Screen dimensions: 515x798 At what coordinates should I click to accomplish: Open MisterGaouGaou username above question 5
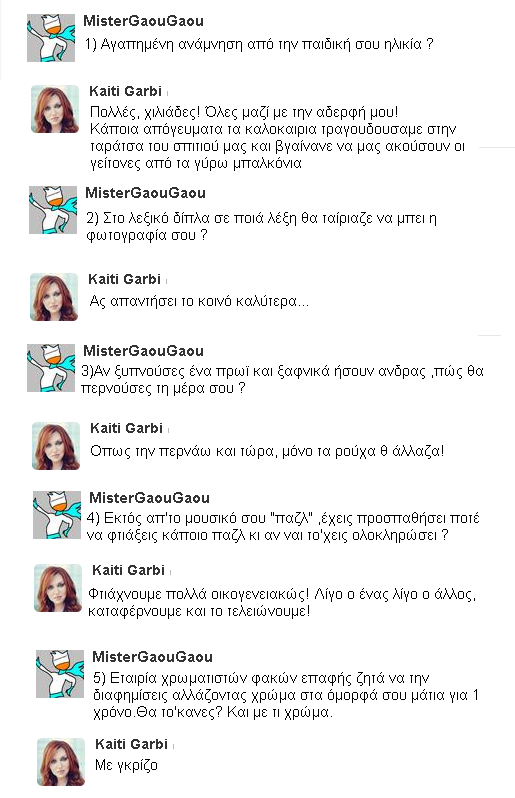tap(153, 657)
